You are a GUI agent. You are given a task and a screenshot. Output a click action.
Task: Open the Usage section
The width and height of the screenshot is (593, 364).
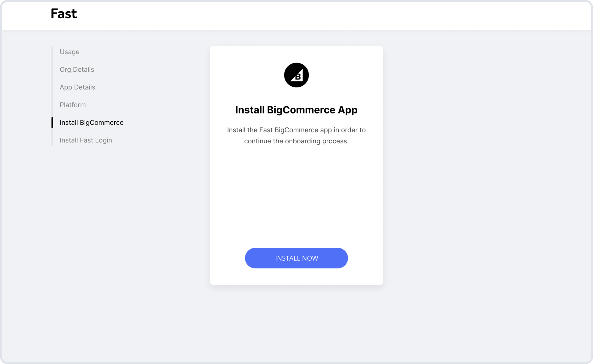pyautogui.click(x=70, y=52)
